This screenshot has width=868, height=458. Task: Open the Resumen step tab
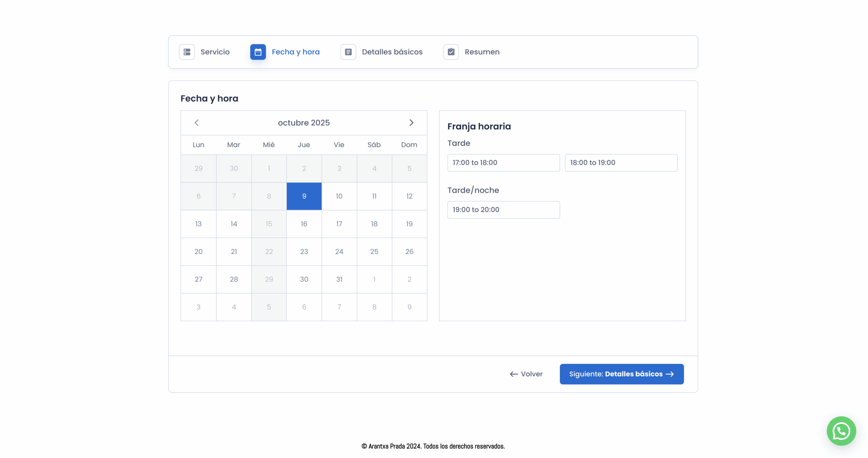(x=482, y=52)
